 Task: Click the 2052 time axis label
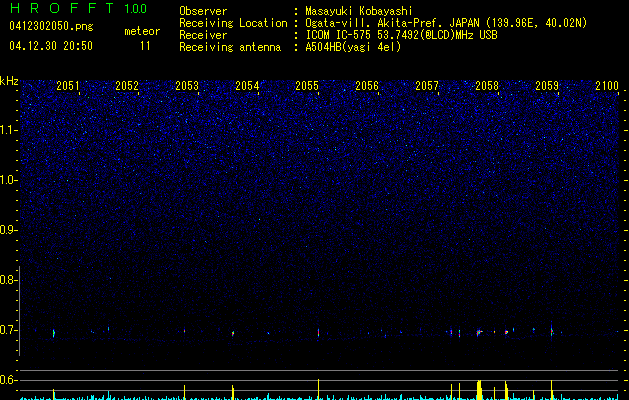(x=127, y=85)
